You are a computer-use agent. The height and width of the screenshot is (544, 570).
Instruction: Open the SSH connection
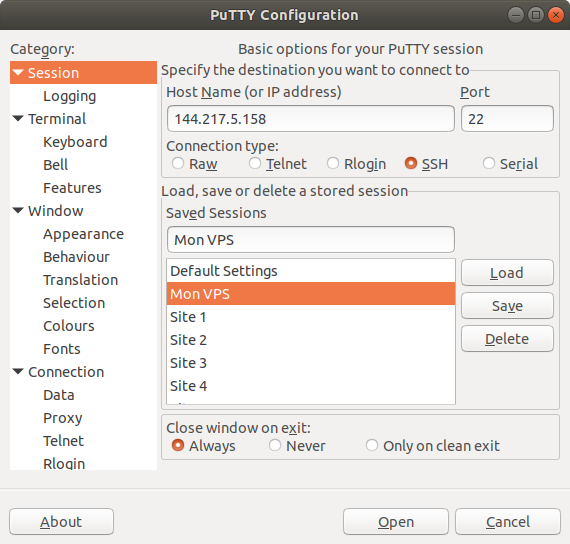[x=396, y=521]
